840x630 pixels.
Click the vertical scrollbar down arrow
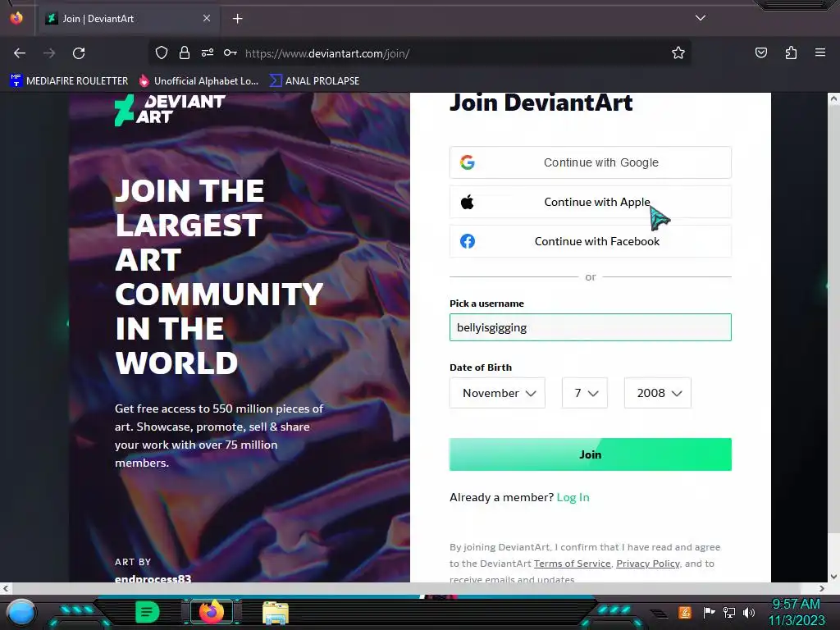[x=833, y=577]
